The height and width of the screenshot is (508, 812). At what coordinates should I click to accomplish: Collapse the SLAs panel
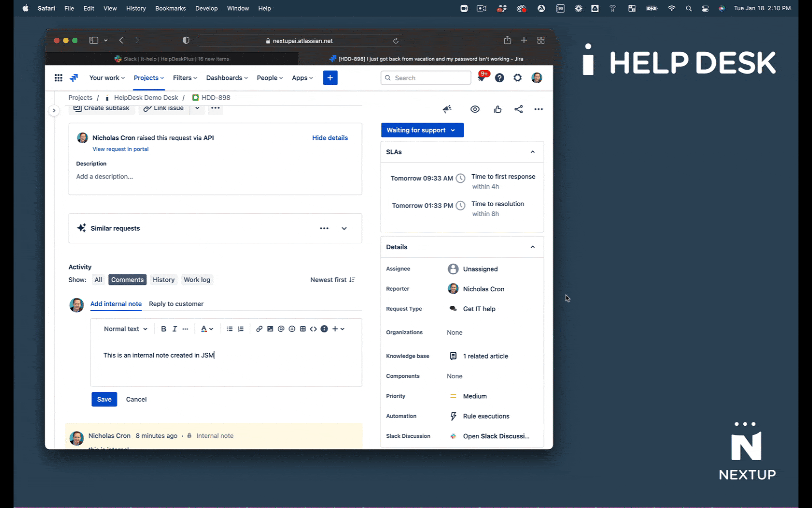click(533, 152)
